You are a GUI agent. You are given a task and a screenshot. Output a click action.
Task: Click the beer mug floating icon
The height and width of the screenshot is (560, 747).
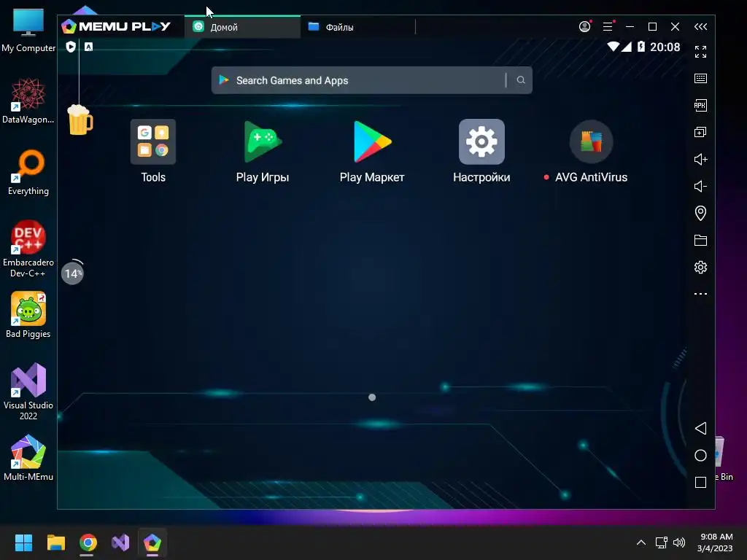pyautogui.click(x=80, y=120)
